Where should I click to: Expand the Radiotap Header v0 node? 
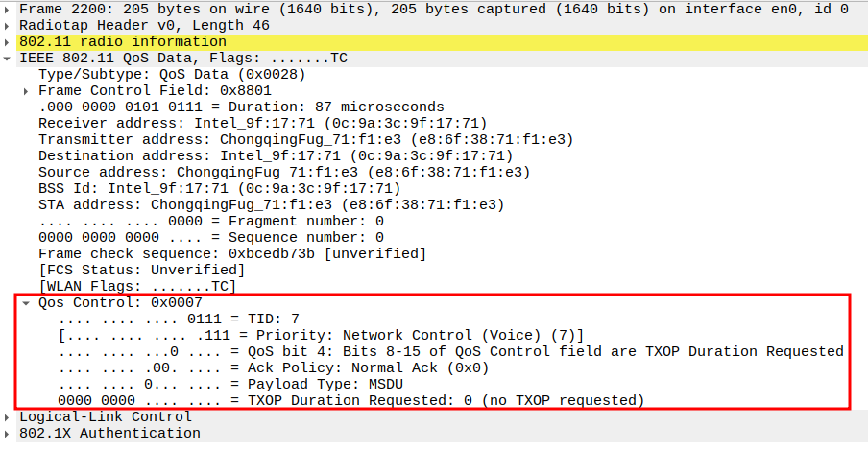click(x=9, y=25)
